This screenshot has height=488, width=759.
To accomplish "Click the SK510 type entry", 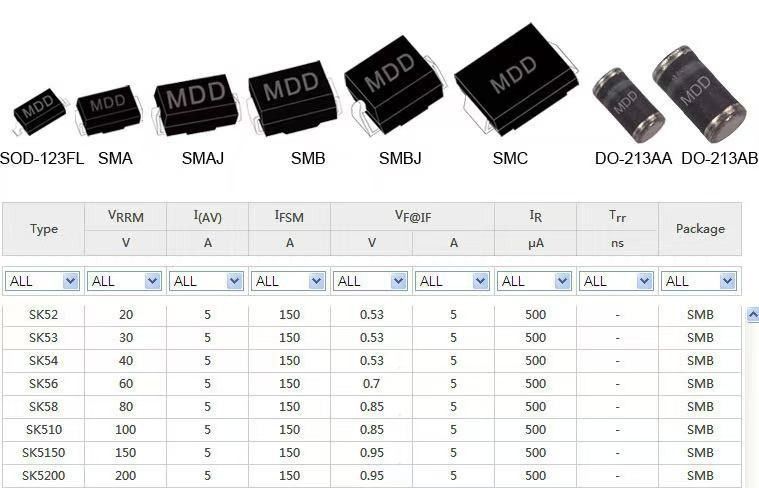I will 43,430.
